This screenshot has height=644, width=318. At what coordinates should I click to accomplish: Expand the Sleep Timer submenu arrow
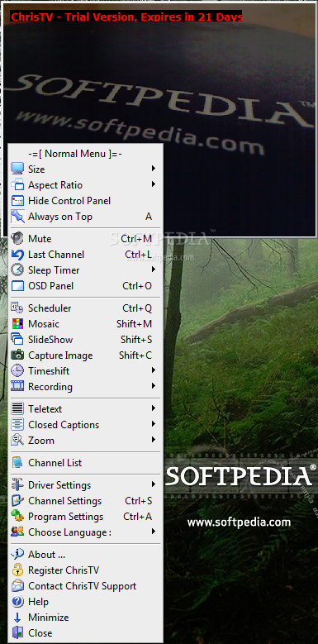point(154,270)
